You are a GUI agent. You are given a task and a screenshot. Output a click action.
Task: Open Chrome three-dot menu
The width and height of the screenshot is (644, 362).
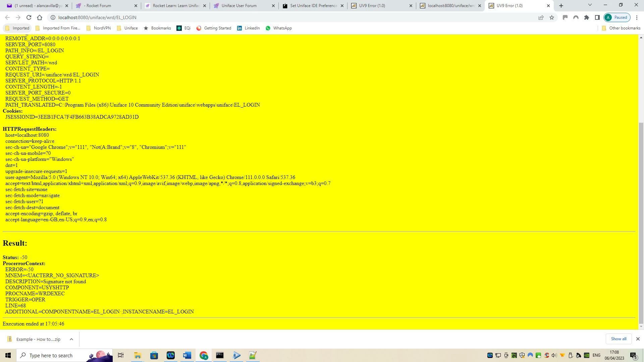(x=637, y=17)
